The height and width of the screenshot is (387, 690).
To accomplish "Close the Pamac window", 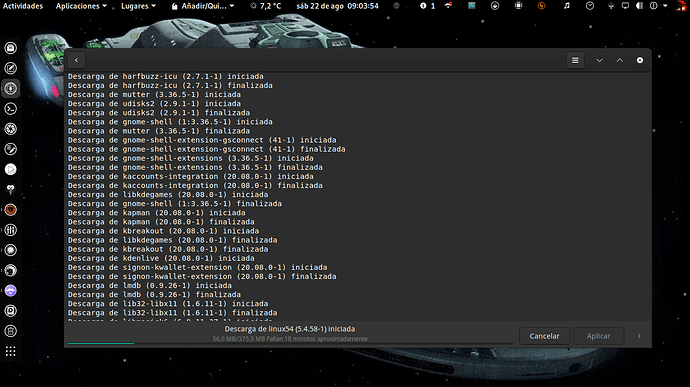I will tap(640, 60).
